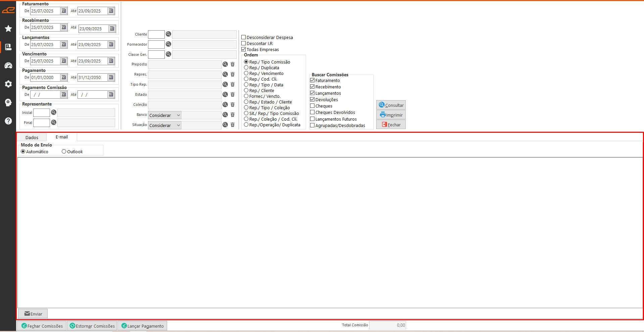Check the Cheques Devolvidos option
This screenshot has height=332, width=644.
click(312, 112)
